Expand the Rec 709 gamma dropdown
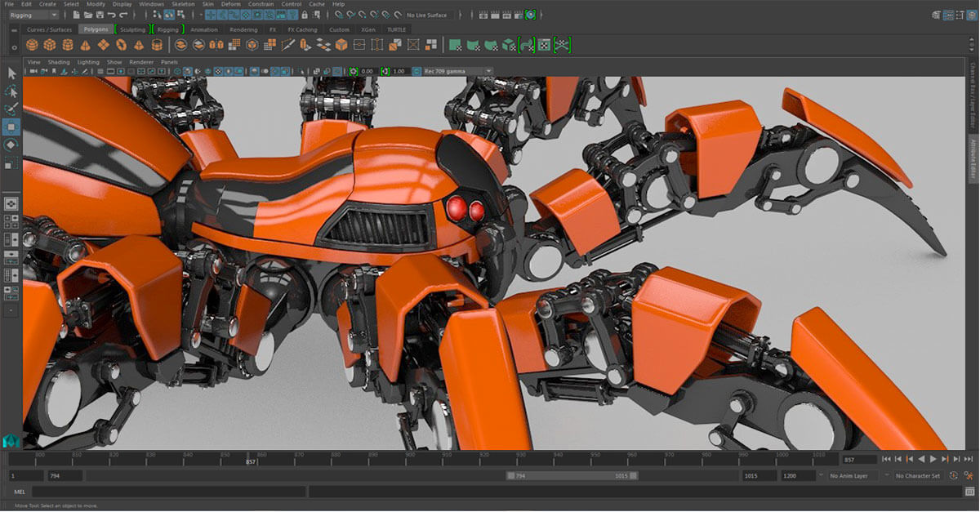980x512 pixels. pyautogui.click(x=456, y=71)
